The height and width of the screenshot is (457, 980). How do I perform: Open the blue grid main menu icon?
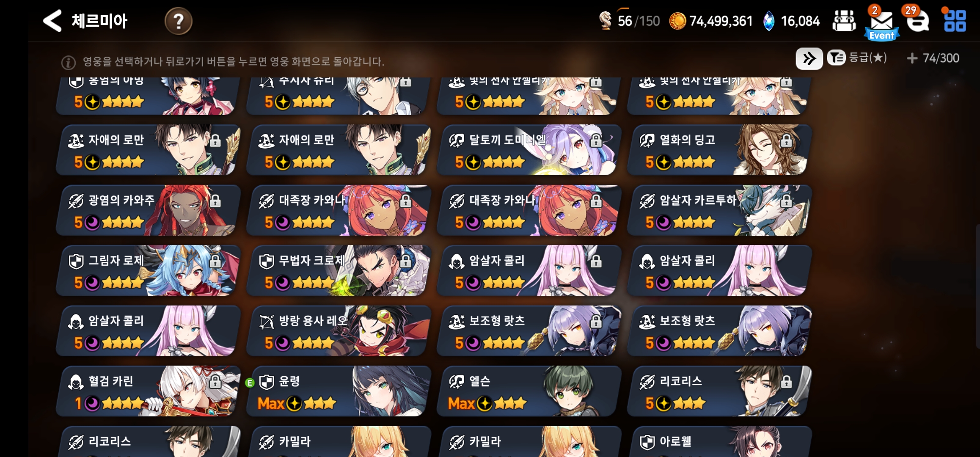[955, 21]
